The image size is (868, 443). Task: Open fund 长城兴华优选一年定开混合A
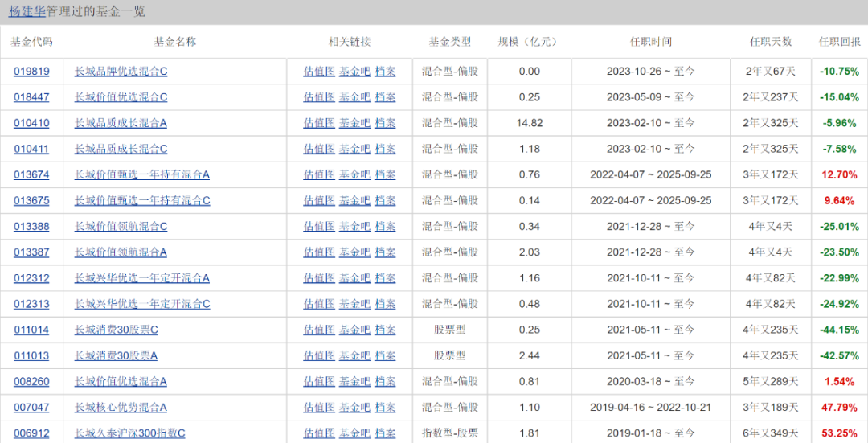coord(142,278)
